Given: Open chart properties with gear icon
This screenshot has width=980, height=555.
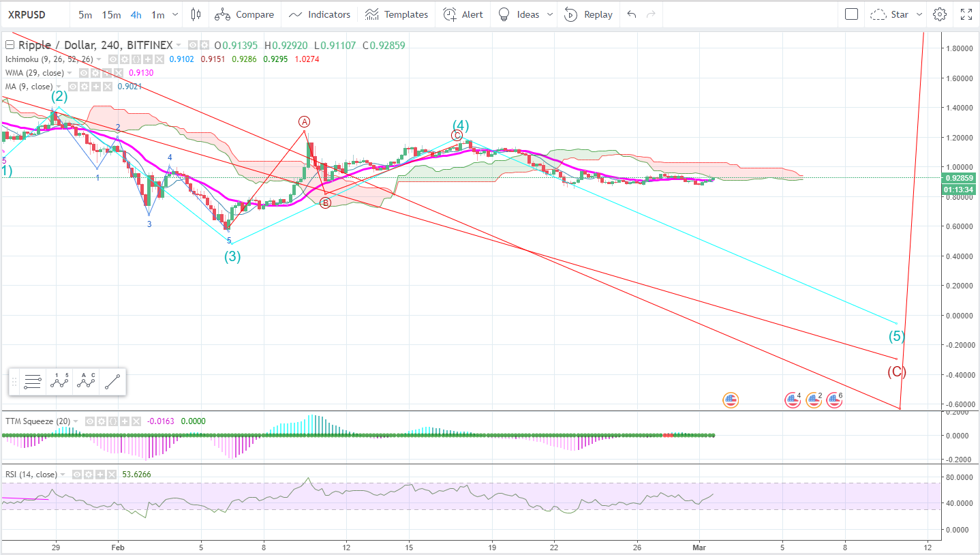Looking at the screenshot, I should pos(940,14).
